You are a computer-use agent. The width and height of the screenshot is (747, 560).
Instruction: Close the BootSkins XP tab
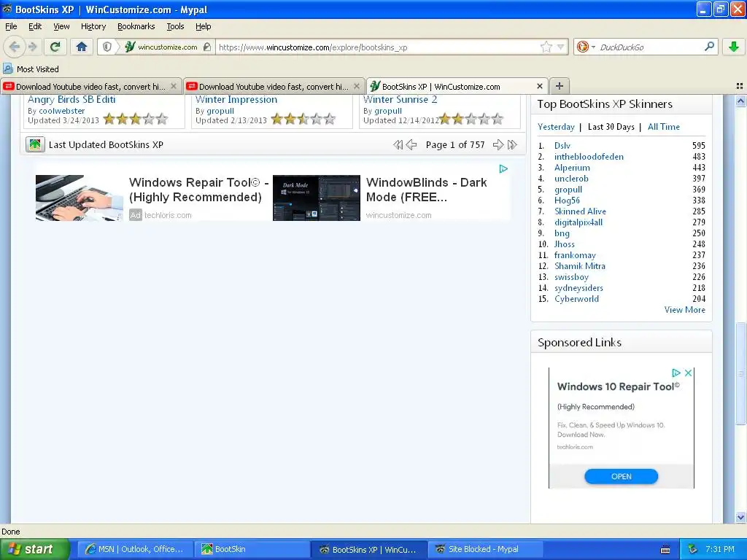pos(539,86)
